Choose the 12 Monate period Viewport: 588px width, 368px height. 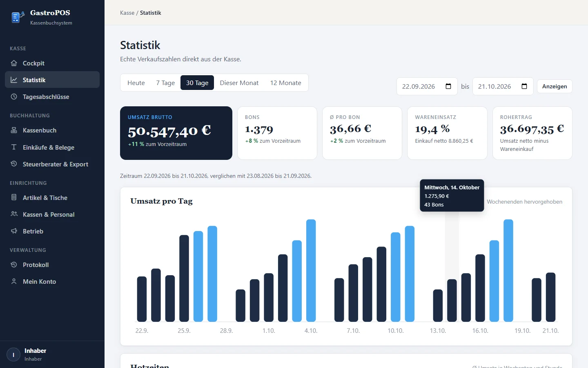click(286, 83)
